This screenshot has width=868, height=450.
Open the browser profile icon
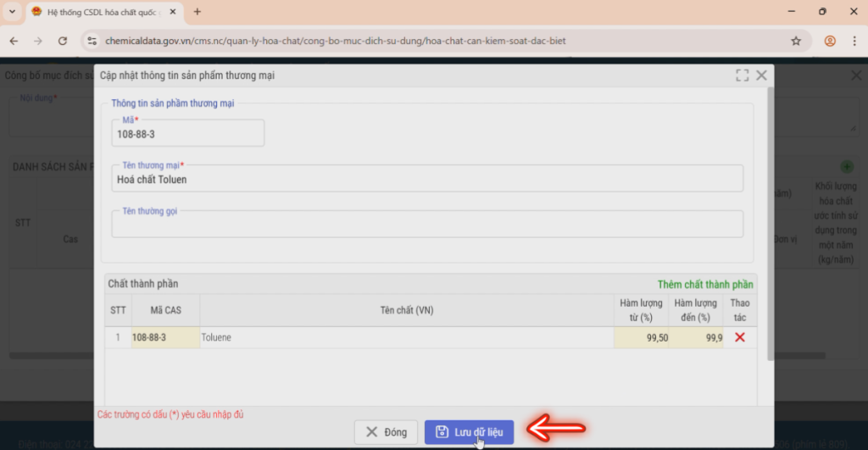click(x=830, y=41)
